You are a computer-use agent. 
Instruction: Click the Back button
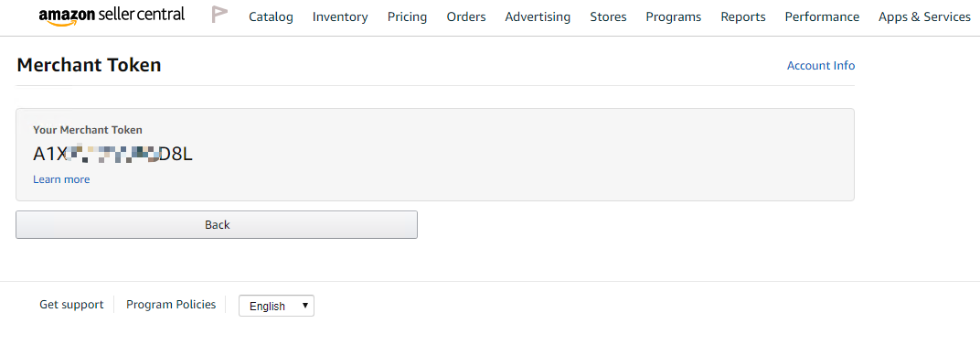pos(217,225)
